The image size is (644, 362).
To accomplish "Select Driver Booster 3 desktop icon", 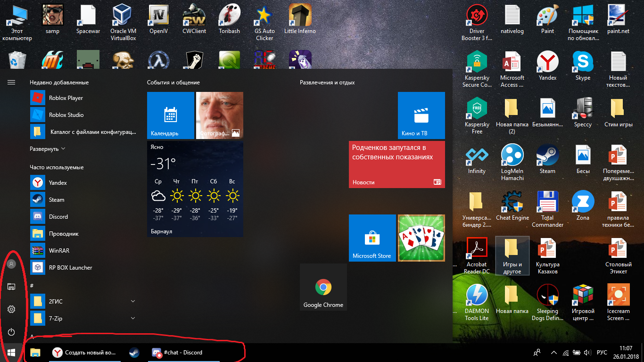I will click(477, 23).
